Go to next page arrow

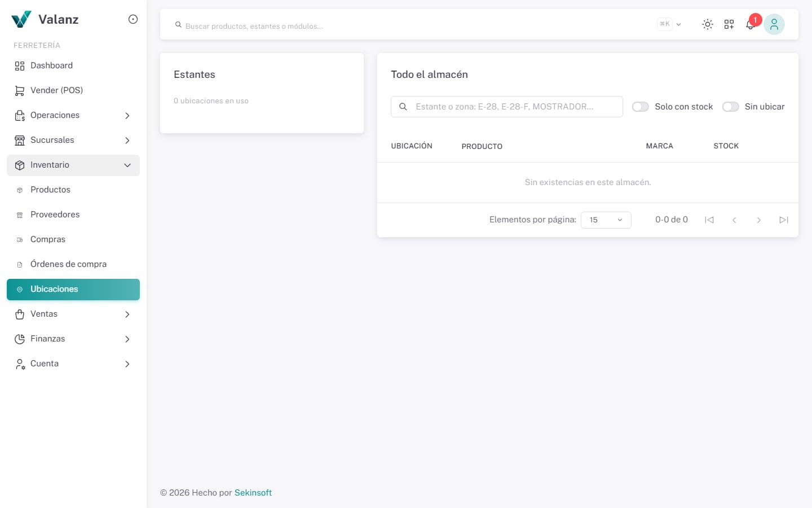pos(759,220)
